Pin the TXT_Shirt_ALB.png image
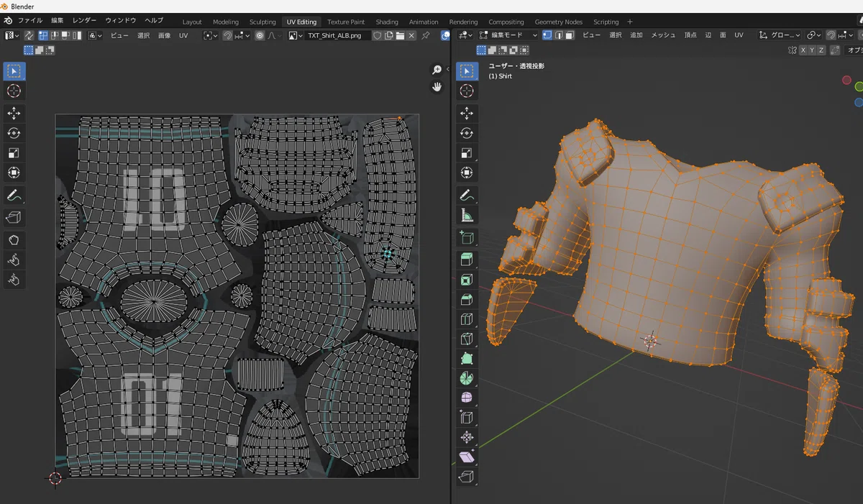This screenshot has height=504, width=863. coord(426,35)
